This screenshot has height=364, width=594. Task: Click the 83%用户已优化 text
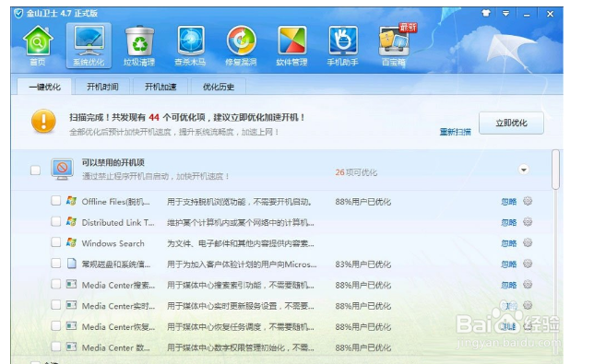[x=362, y=264]
